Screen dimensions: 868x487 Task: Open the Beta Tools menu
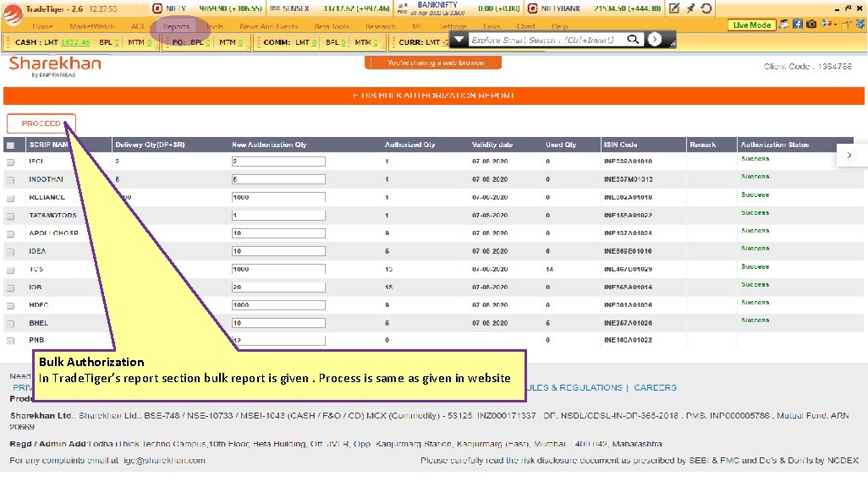tap(332, 26)
